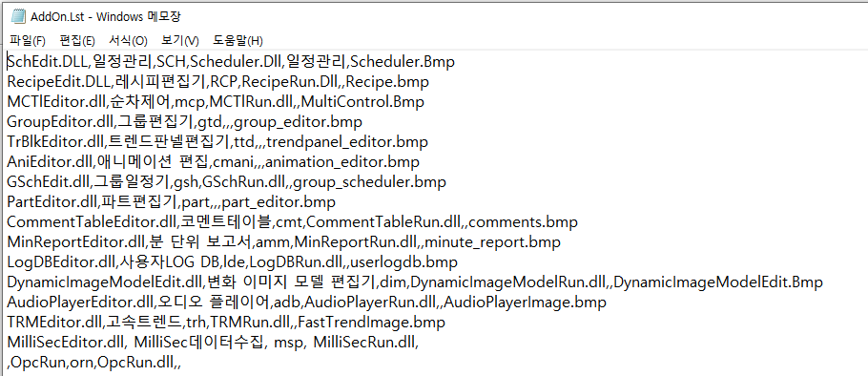868x376 pixels.
Task: Click the minute_report.bmp text
Action: coord(493,242)
